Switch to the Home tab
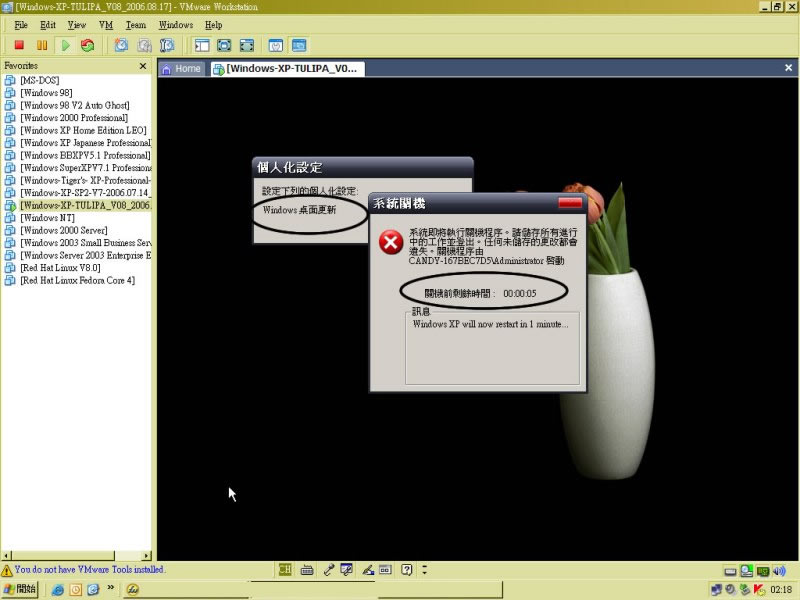Image resolution: width=800 pixels, height=600 pixels. pos(182,69)
